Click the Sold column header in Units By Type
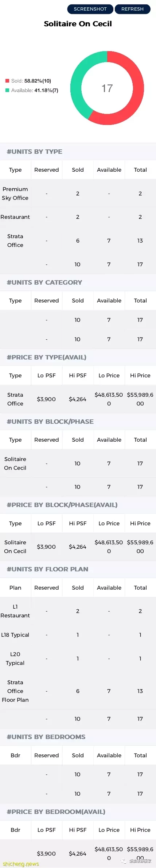The image size is (156, 868). [x=78, y=170]
